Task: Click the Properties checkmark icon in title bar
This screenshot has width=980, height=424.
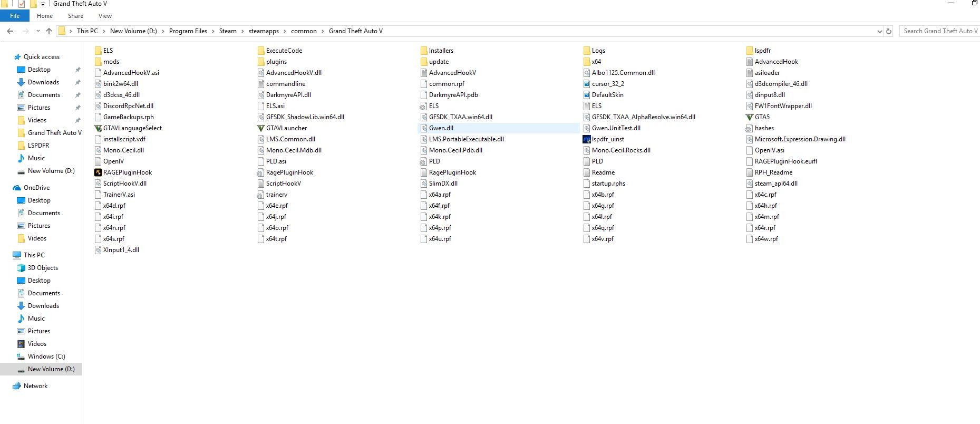Action: pos(21,4)
